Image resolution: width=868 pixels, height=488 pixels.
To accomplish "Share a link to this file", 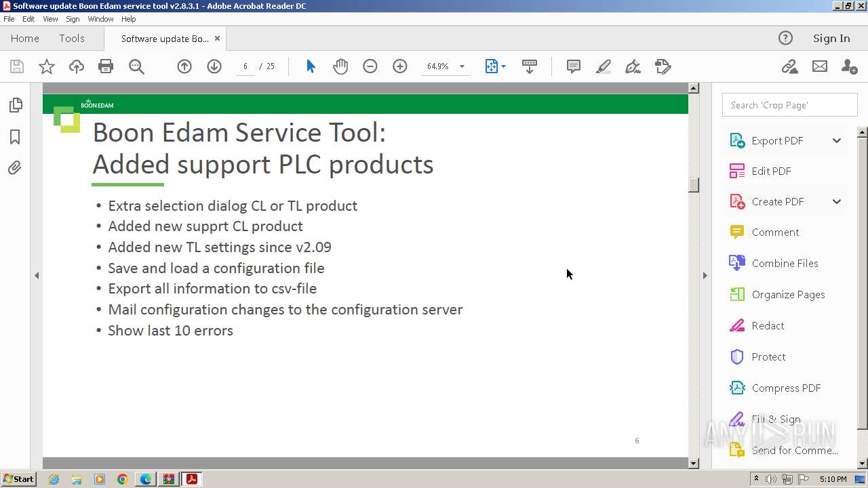I will [x=789, y=66].
